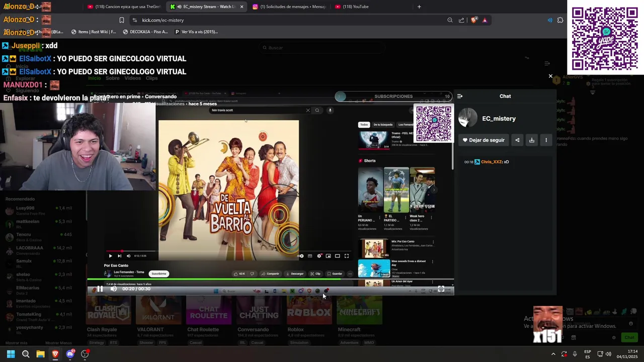The image size is (644, 362).
Task: Toggle fullscreen on the clip player
Action: [x=441, y=289]
